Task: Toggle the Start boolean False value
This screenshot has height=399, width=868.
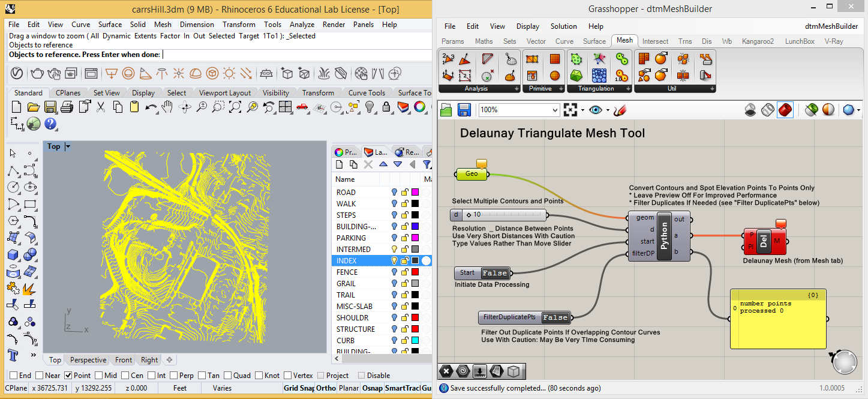Action: pyautogui.click(x=495, y=273)
